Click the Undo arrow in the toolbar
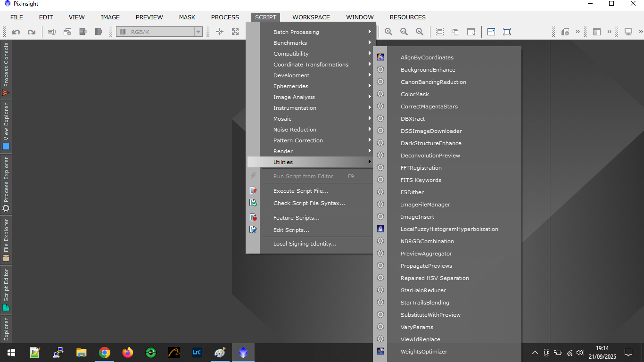This screenshot has height=362, width=644. (x=16, y=32)
